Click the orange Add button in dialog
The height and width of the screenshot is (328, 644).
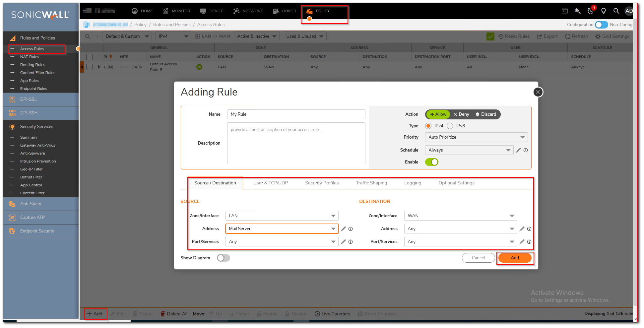pyautogui.click(x=515, y=258)
